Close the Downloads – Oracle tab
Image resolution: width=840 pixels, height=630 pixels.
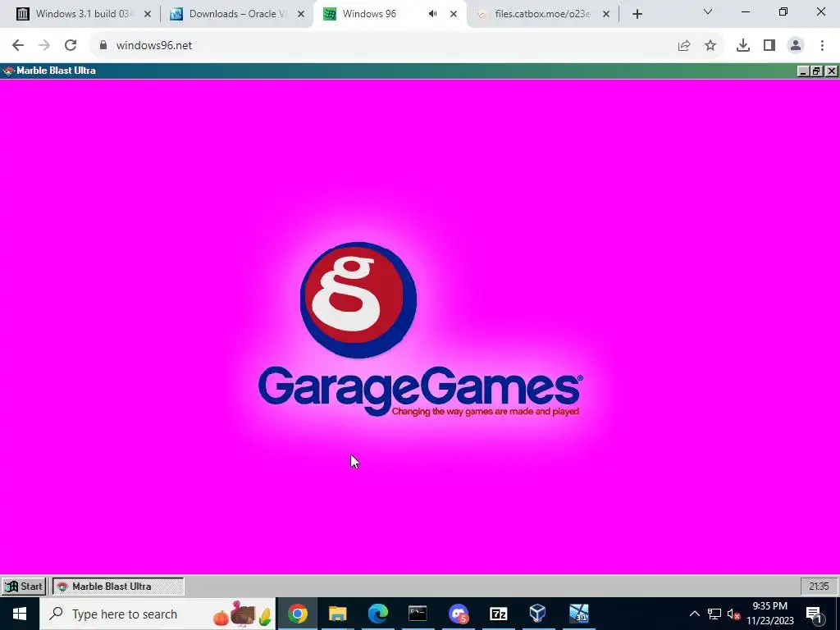301,15
